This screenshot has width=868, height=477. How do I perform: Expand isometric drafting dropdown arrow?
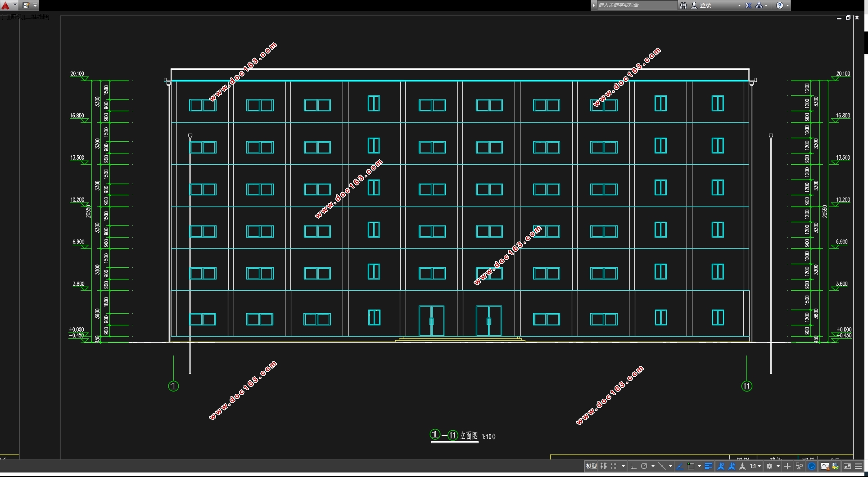pyautogui.click(x=670, y=466)
